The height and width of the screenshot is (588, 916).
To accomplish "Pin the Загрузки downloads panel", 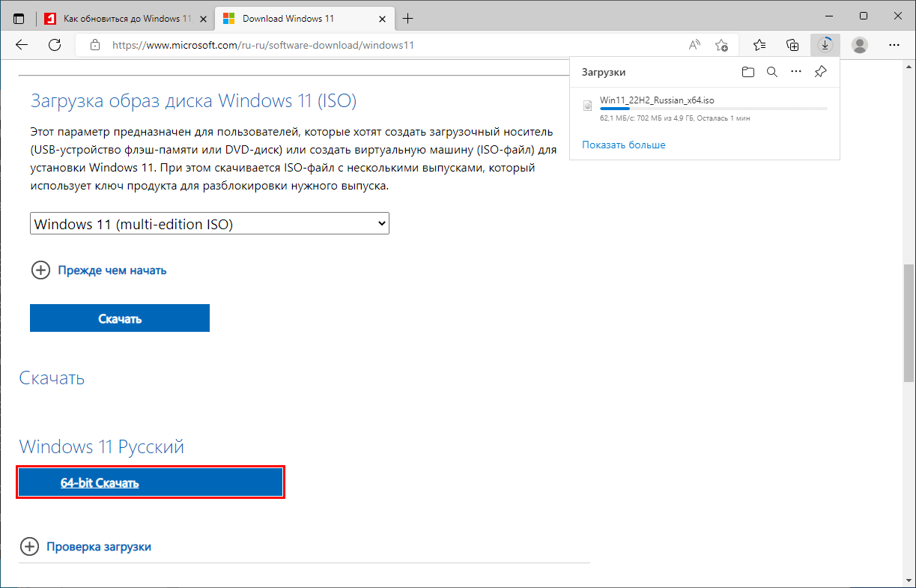I will tap(820, 72).
